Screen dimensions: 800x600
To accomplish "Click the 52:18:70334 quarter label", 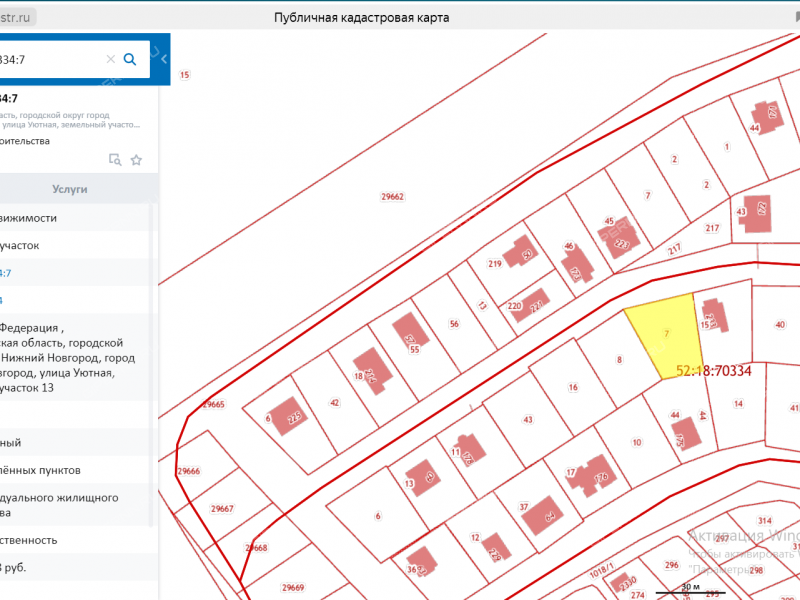I will point(713,370).
